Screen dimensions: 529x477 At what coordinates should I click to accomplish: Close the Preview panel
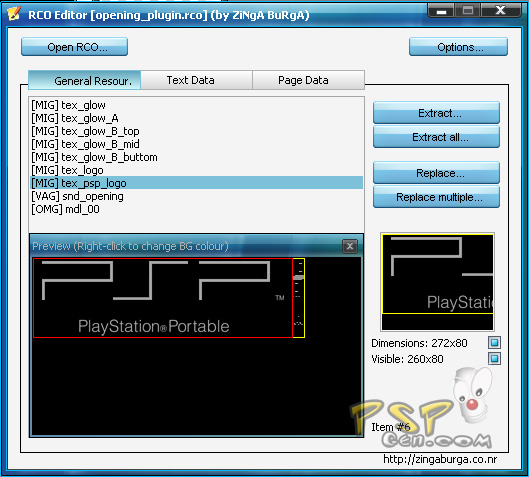pyautogui.click(x=350, y=246)
